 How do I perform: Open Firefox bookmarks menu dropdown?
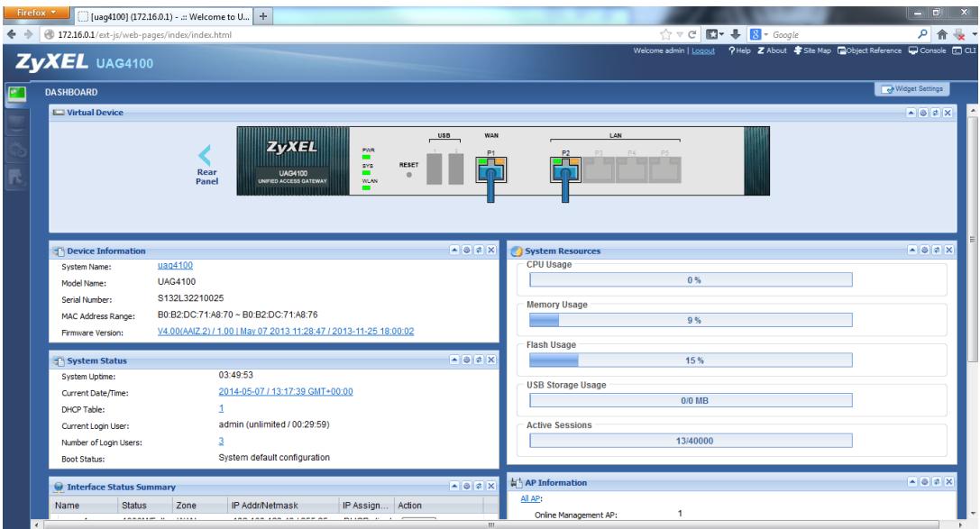[714, 34]
